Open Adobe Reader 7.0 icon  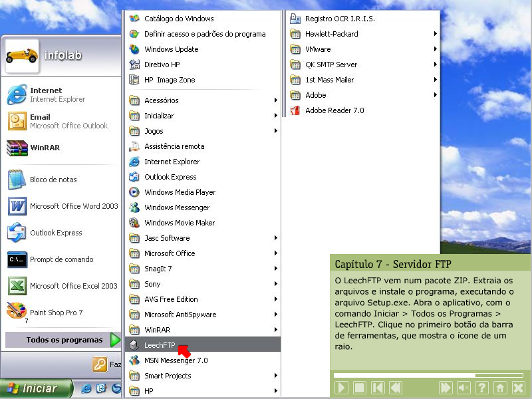click(x=295, y=110)
